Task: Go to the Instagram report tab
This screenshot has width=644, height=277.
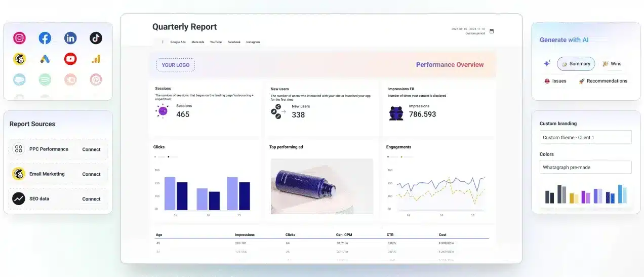Action: [253, 42]
